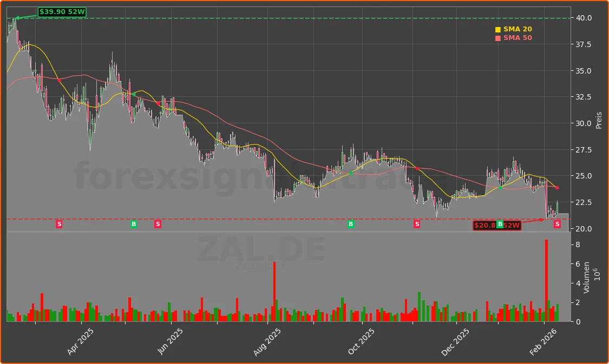The height and width of the screenshot is (364, 609).
Task: Select the red "S" marker just before June 2025
Action: [x=158, y=224]
